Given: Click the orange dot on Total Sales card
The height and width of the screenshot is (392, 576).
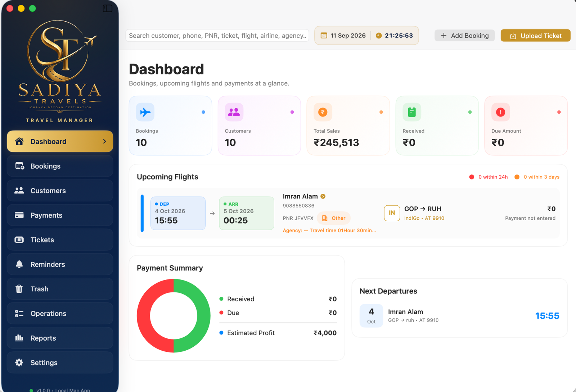Looking at the screenshot, I should pos(381,112).
